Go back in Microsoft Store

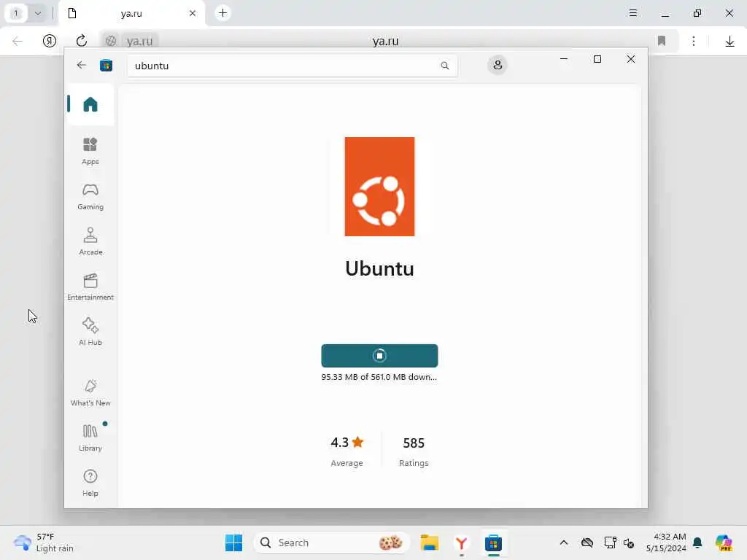(82, 65)
